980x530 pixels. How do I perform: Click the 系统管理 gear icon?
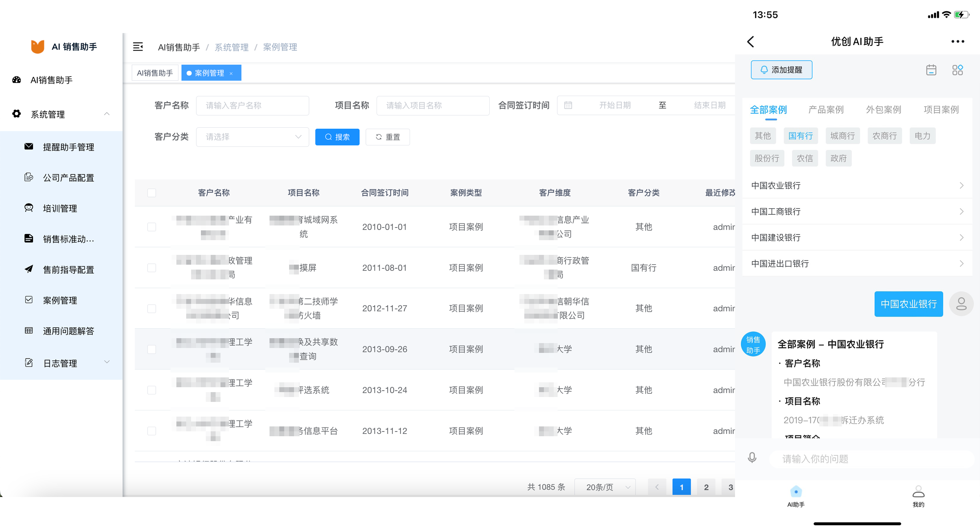16,113
